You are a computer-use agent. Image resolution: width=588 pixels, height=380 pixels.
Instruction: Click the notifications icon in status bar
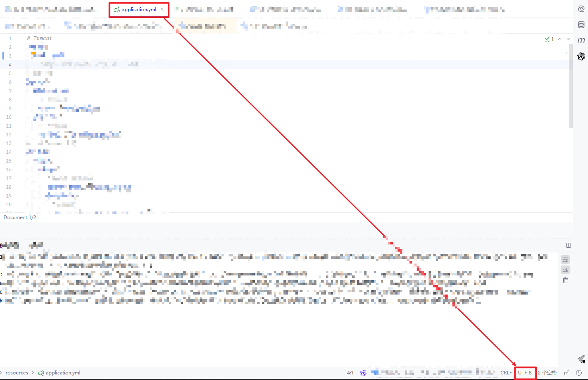click(579, 373)
